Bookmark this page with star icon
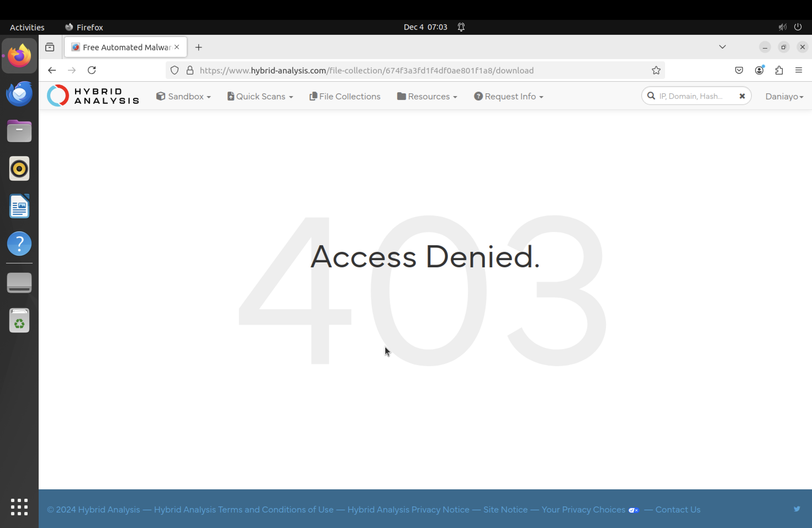812x528 pixels. coord(656,70)
